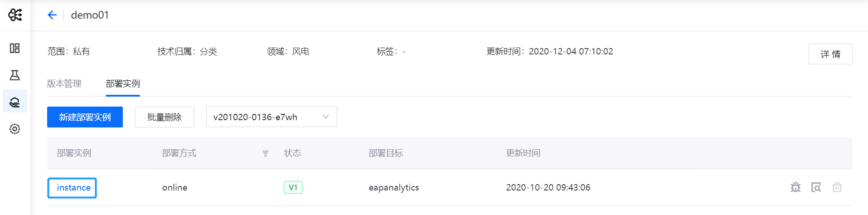The width and height of the screenshot is (868, 215).
Task: Open the 详情 details button
Action: click(x=830, y=54)
